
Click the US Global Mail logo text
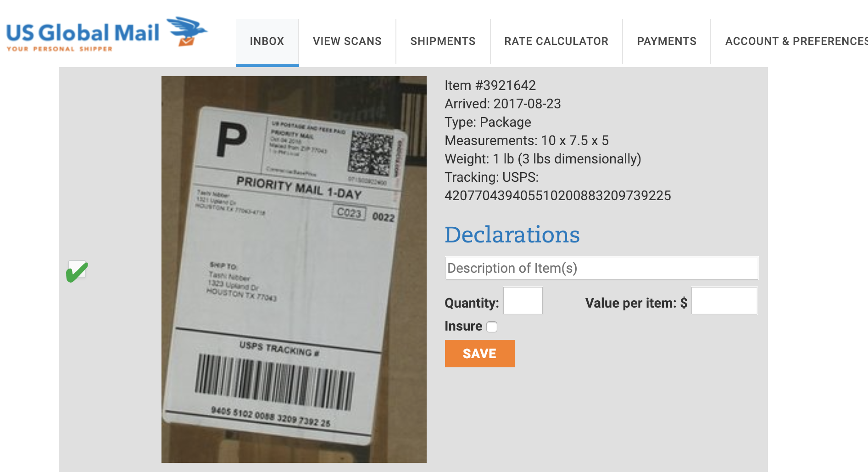(83, 33)
